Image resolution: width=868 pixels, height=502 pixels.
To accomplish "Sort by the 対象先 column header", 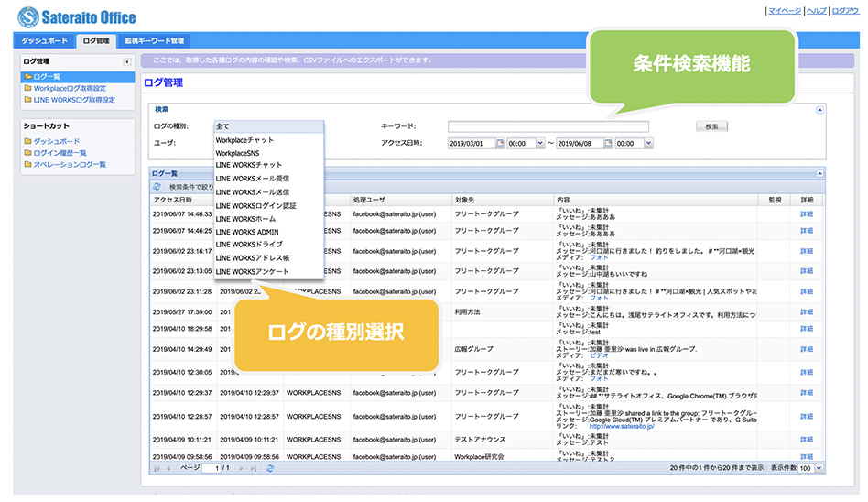I will (x=502, y=200).
